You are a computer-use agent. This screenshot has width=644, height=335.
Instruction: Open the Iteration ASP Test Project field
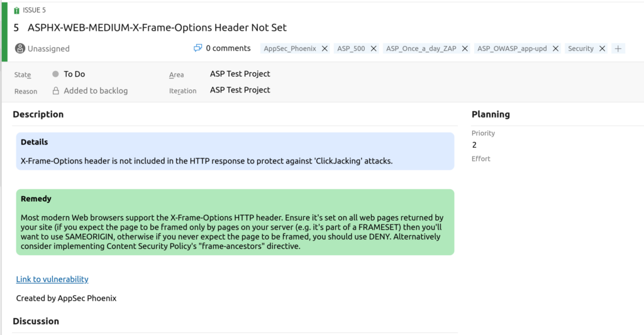pos(240,90)
